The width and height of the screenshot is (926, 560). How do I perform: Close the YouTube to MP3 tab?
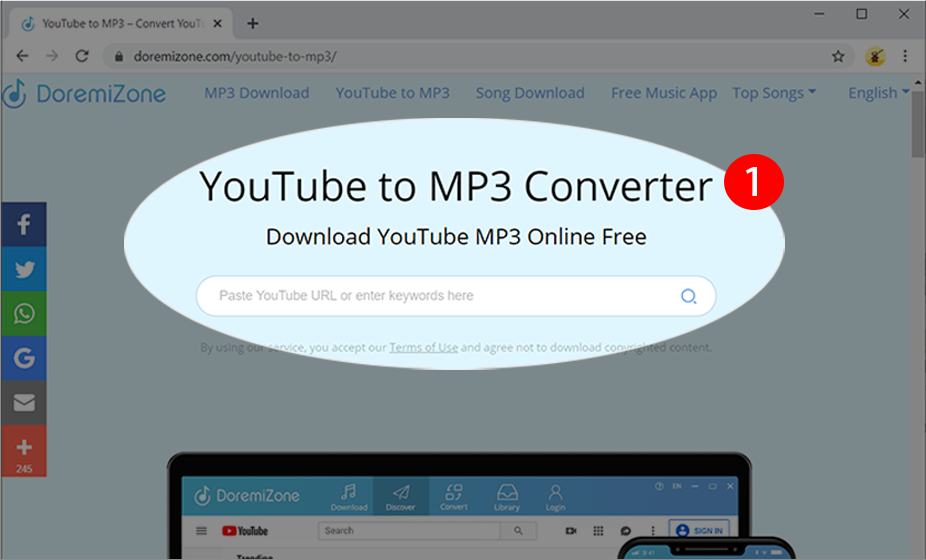click(217, 24)
